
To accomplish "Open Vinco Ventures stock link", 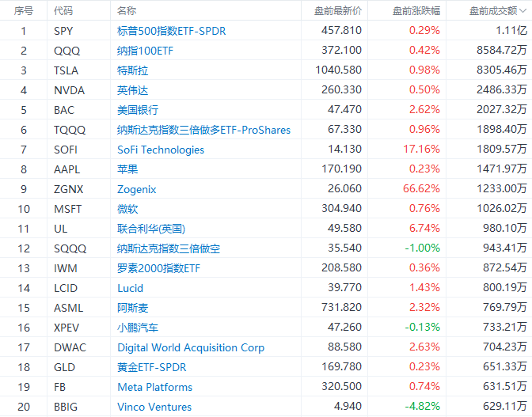I will [x=154, y=407].
